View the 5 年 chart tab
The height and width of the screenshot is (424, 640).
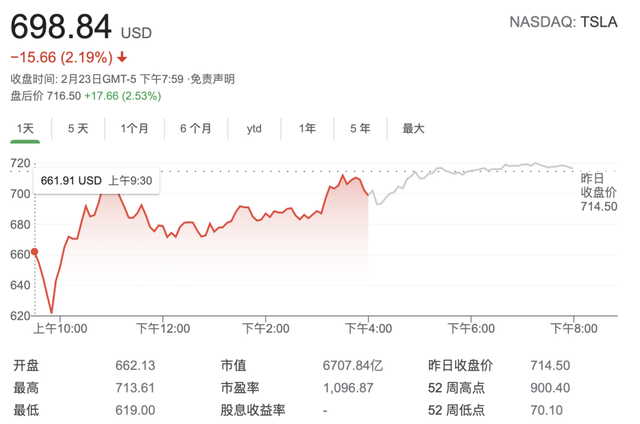[360, 128]
